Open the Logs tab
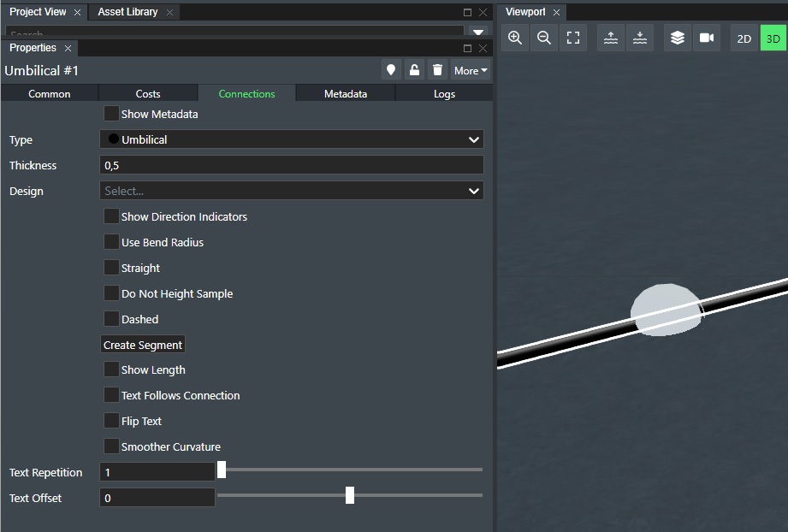Image resolution: width=788 pixels, height=532 pixels. click(444, 93)
